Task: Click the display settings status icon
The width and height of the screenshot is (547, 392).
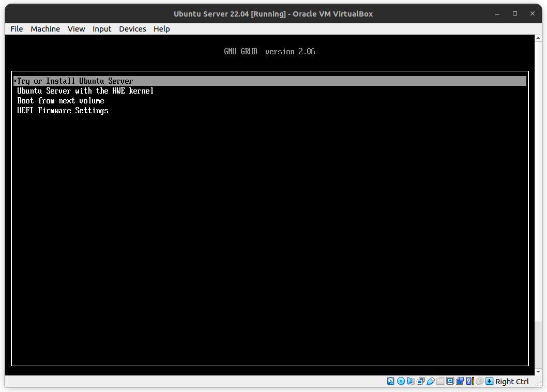Action: click(450, 381)
